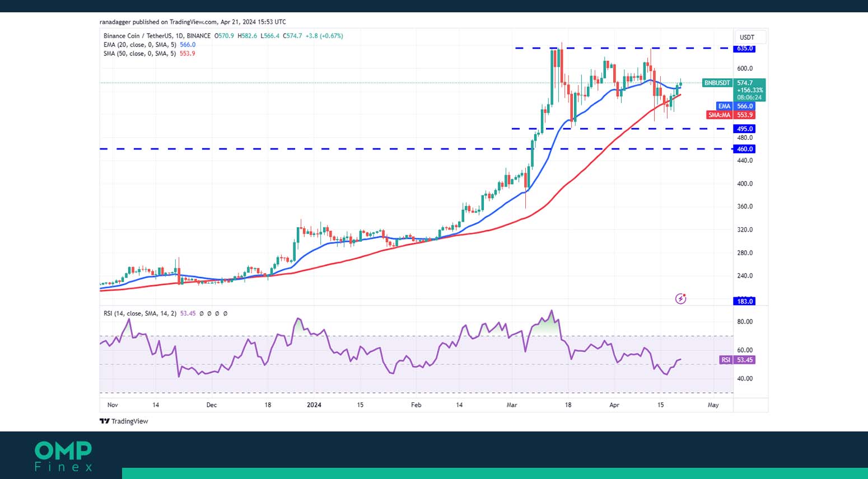Click the low price L566.4

(x=270, y=36)
